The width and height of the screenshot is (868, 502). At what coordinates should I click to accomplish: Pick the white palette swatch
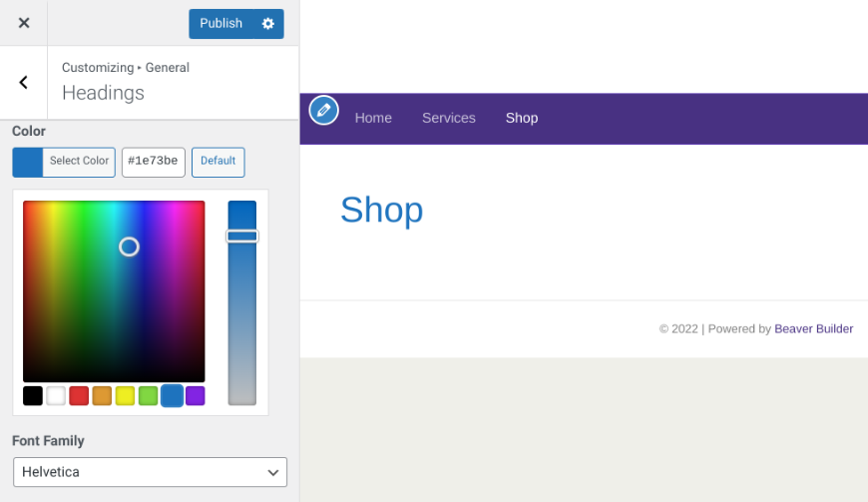pyautogui.click(x=56, y=396)
